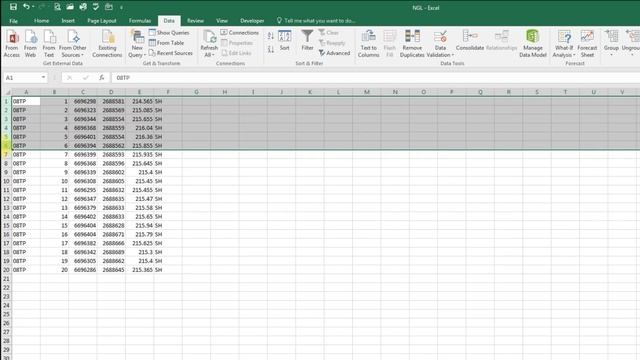
Task: Create a Forecast Sheet
Action: (587, 44)
